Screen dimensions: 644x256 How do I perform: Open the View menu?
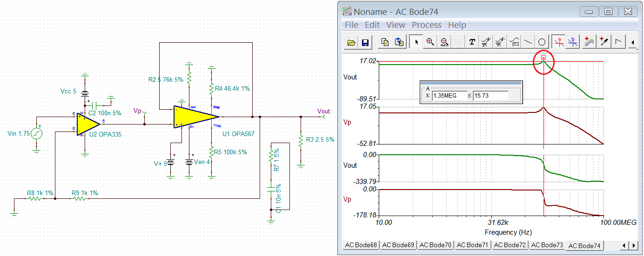396,25
